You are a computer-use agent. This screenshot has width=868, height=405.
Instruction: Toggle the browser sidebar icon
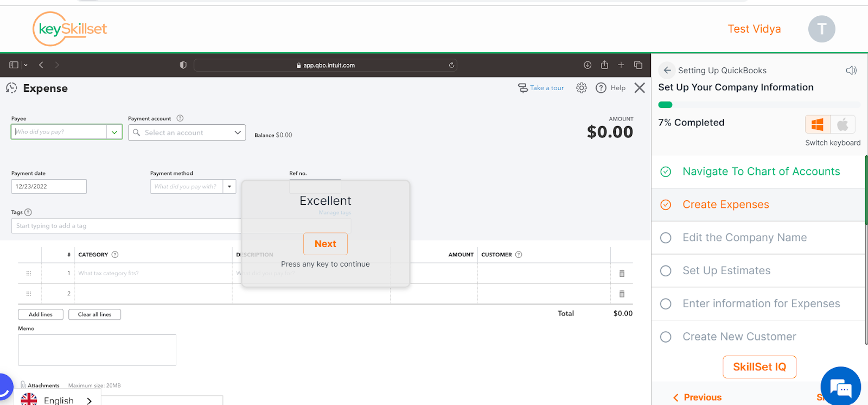[14, 65]
